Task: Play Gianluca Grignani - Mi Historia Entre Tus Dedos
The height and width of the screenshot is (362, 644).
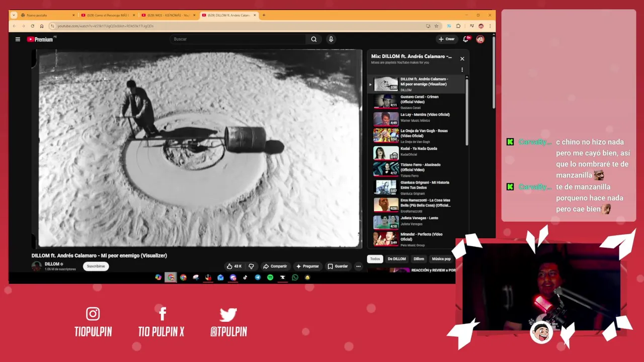Action: click(418, 188)
